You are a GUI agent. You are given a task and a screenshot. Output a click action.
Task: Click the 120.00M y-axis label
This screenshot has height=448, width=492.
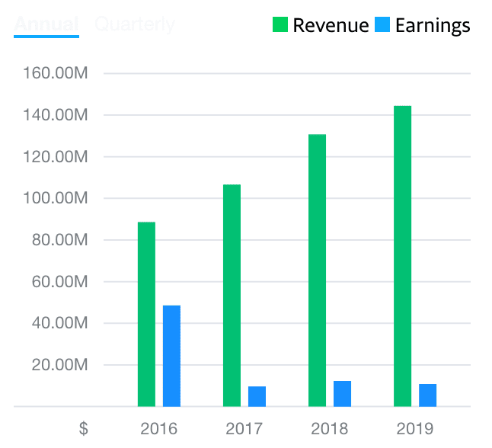[56, 156]
